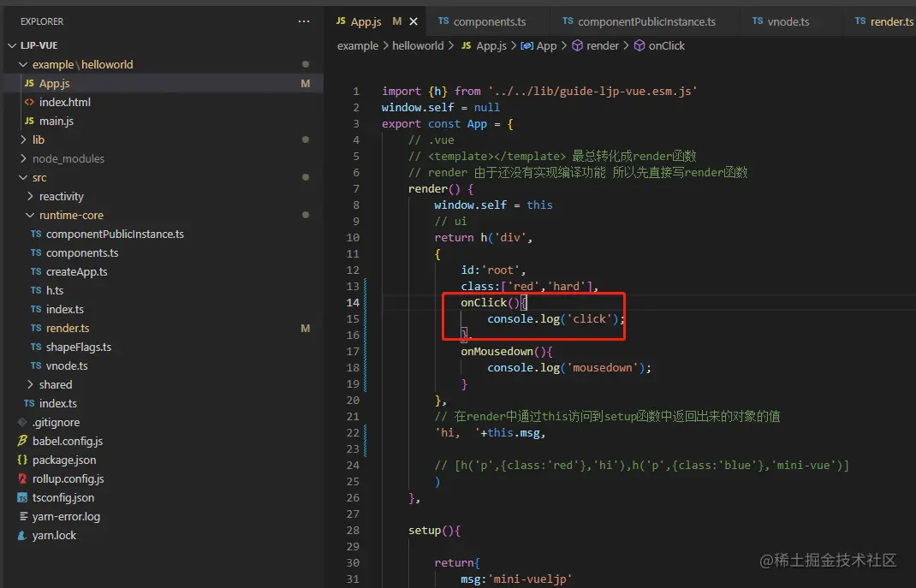Click the Babel icon beside babel.config.js
Screen dimensions: 916x588
22,441
